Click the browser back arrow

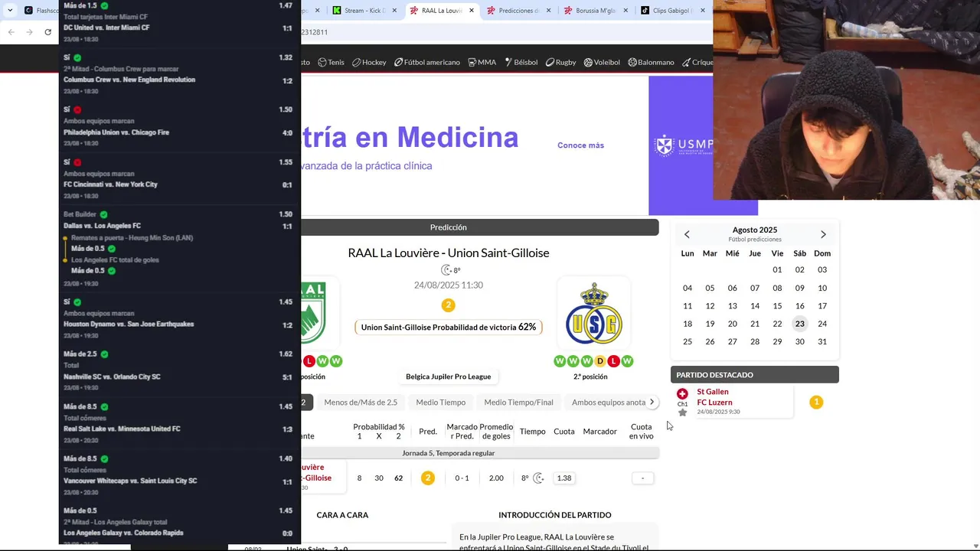point(11,32)
